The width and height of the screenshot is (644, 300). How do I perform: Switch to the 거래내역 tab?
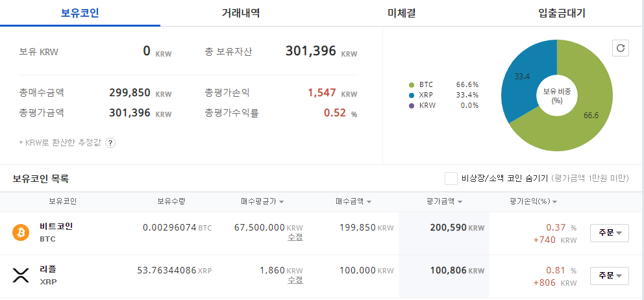[x=240, y=13]
